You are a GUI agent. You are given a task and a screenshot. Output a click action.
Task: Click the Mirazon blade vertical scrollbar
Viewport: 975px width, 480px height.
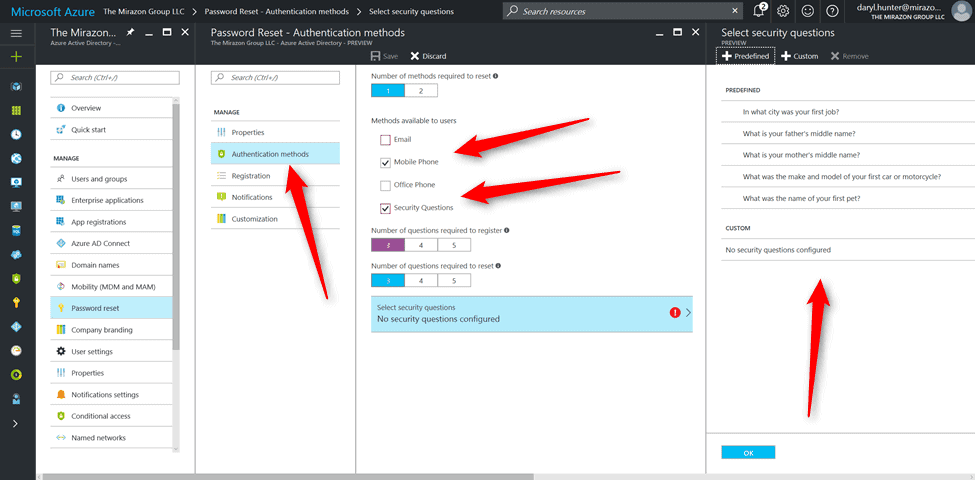tap(176, 228)
